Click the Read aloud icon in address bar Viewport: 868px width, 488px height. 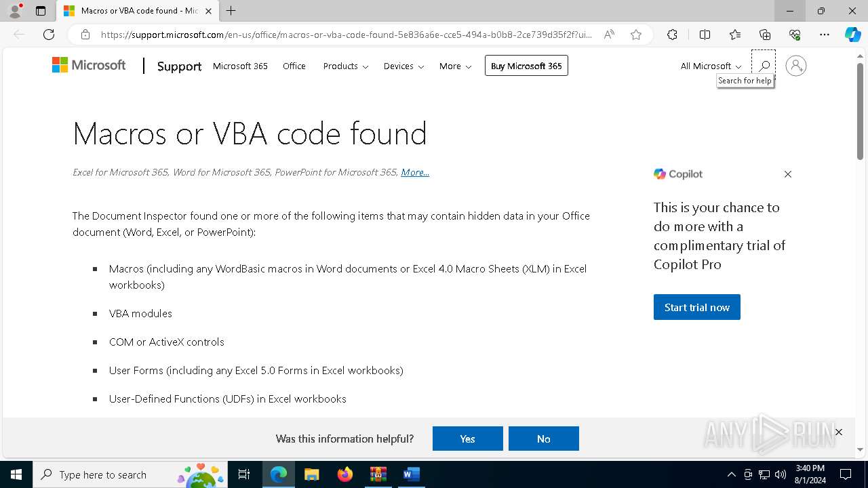pos(609,35)
